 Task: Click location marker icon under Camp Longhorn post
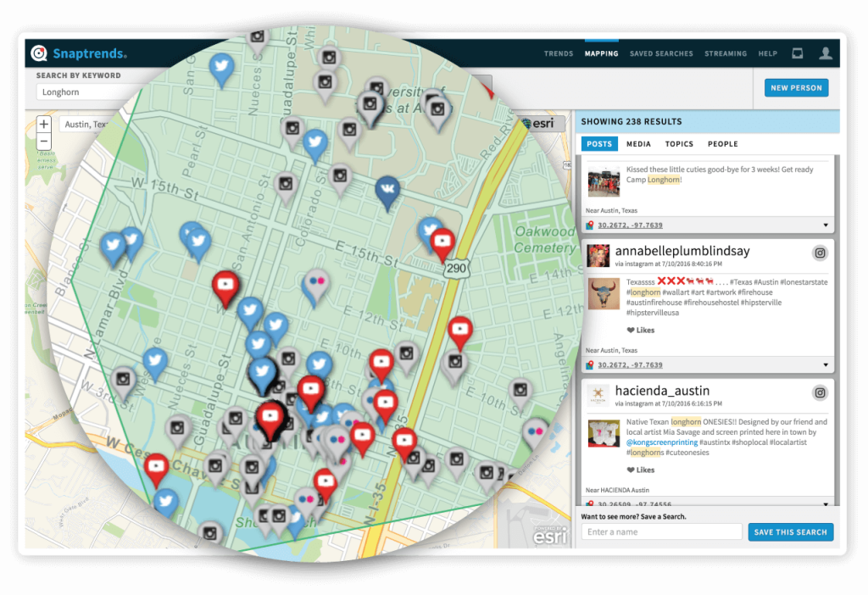coord(590,225)
